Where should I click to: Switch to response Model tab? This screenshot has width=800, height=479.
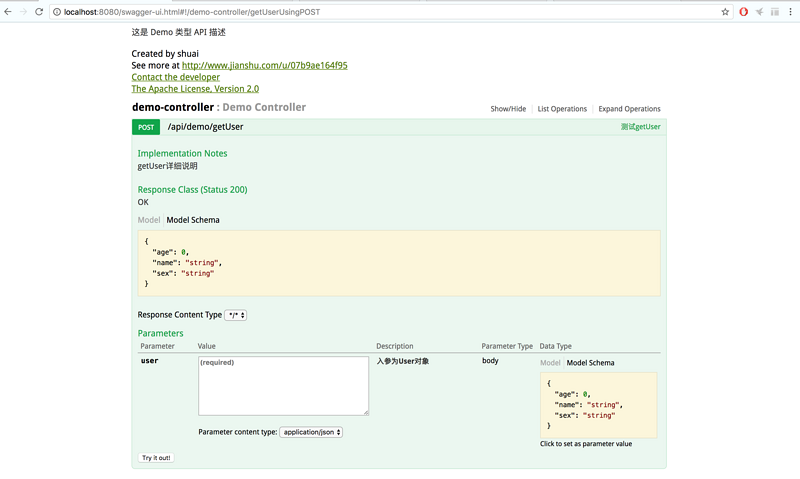148,220
